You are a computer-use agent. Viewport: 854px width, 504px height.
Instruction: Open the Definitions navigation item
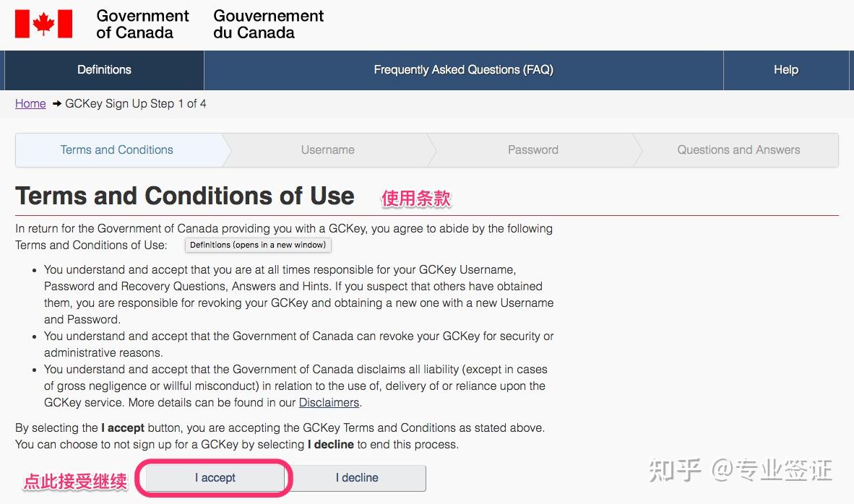pyautogui.click(x=104, y=69)
